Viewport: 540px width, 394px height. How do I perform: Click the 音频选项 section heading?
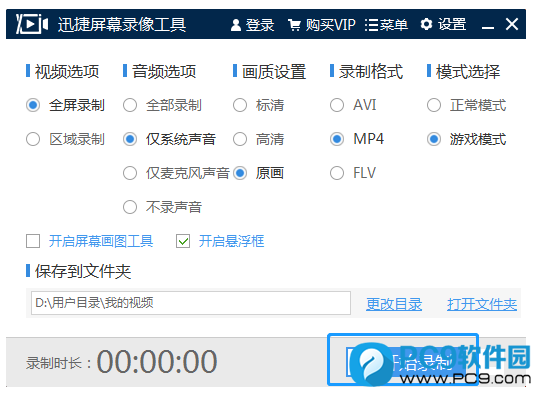tap(164, 71)
